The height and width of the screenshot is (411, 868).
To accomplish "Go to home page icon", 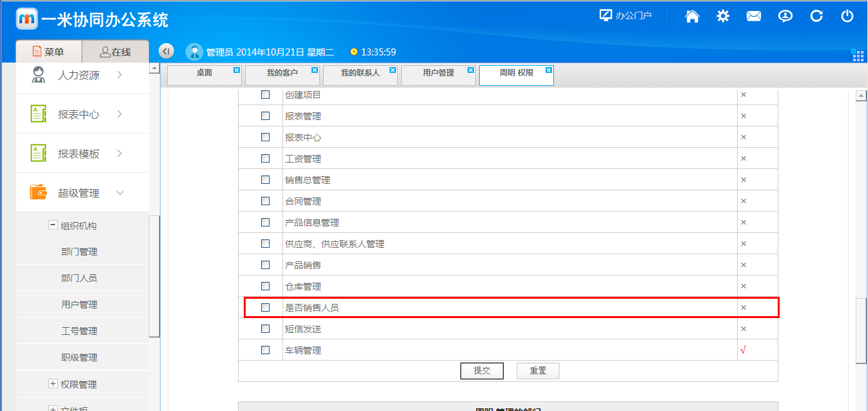I will tap(692, 16).
